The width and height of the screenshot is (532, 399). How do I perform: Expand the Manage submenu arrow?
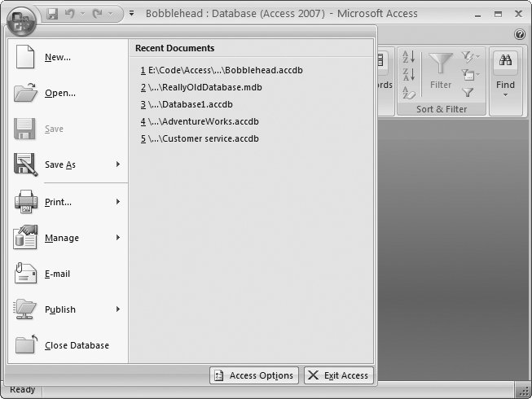pos(118,238)
